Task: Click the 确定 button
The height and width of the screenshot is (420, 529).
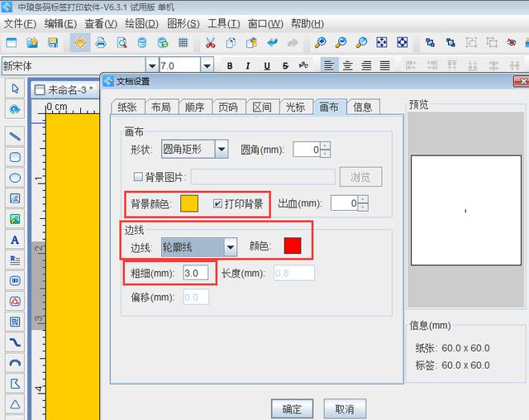Action: click(x=292, y=408)
